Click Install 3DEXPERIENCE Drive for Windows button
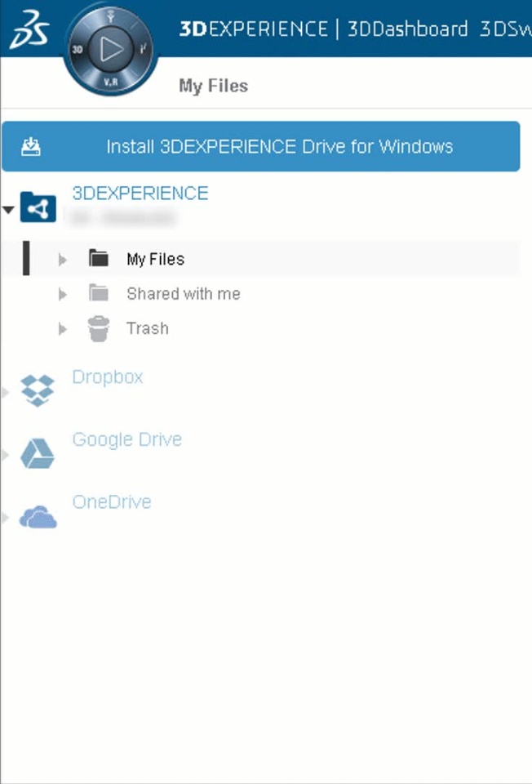The height and width of the screenshot is (784, 532). [261, 146]
